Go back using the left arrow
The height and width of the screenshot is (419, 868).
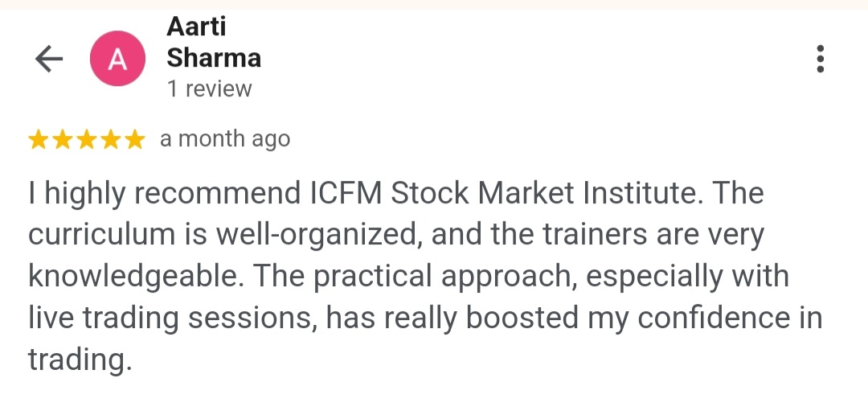click(49, 59)
